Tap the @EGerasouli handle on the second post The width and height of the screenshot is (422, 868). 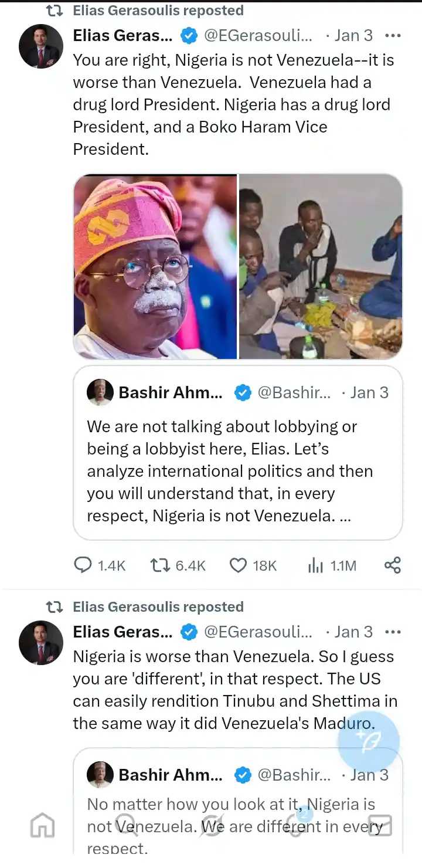257,632
